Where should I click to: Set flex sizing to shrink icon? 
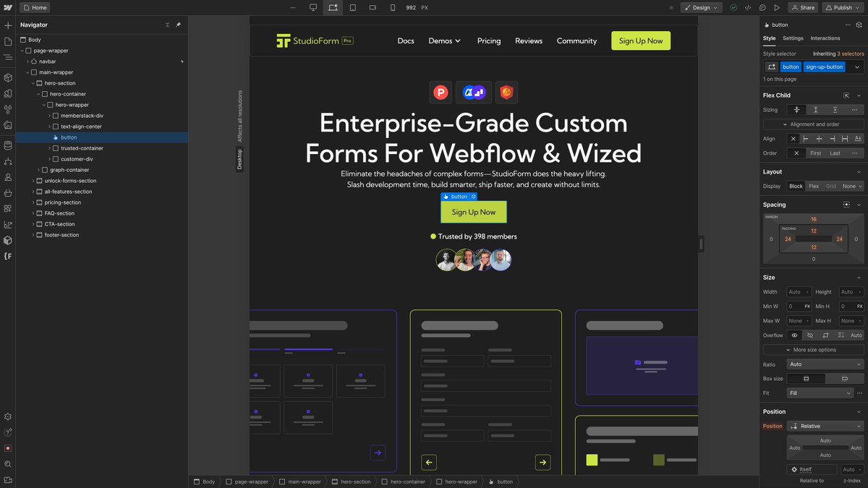pyautogui.click(x=796, y=110)
